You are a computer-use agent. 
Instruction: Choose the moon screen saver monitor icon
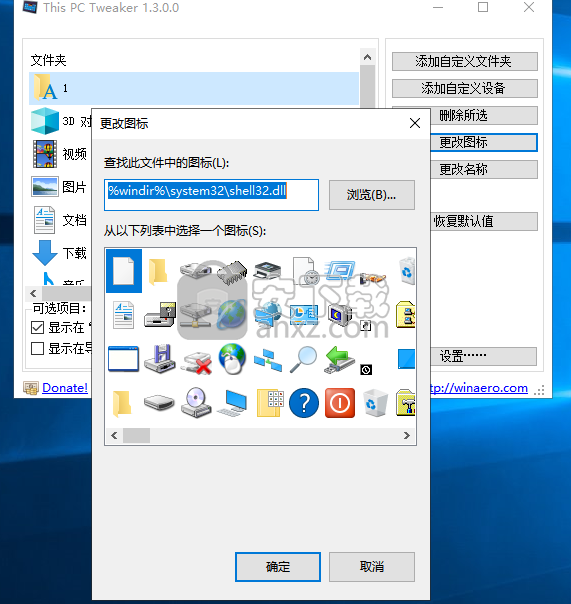340,315
